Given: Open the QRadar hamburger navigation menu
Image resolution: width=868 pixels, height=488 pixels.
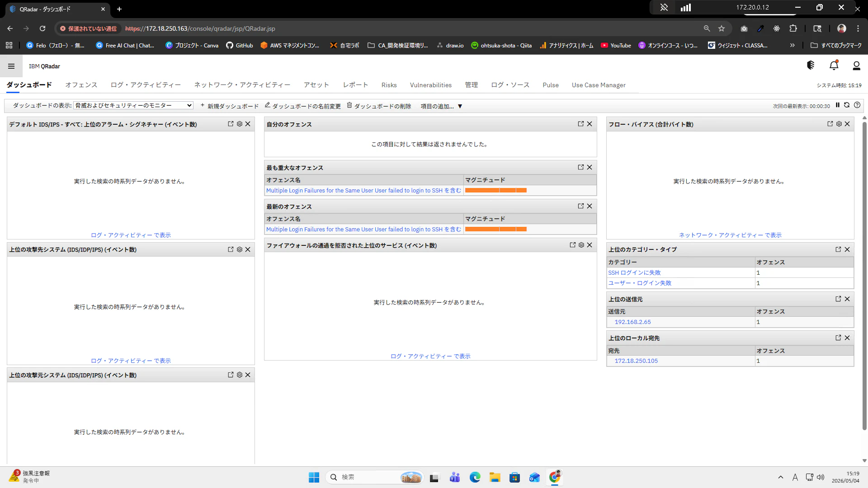Looking at the screenshot, I should point(11,66).
